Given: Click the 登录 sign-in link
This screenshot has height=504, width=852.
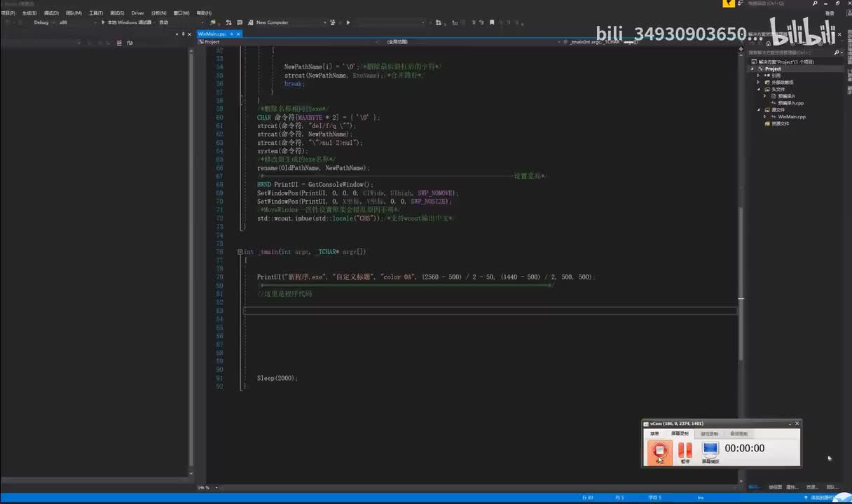Looking at the screenshot, I should point(830,13).
